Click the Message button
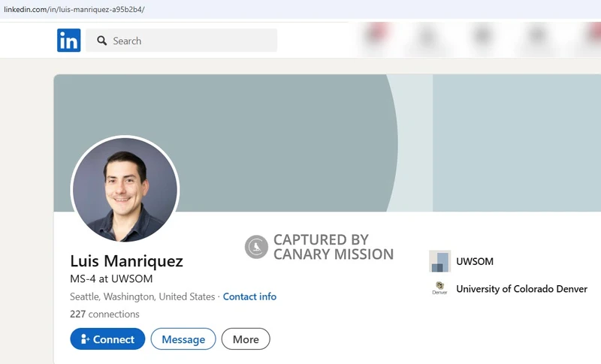This screenshot has width=601, height=364. tap(183, 339)
